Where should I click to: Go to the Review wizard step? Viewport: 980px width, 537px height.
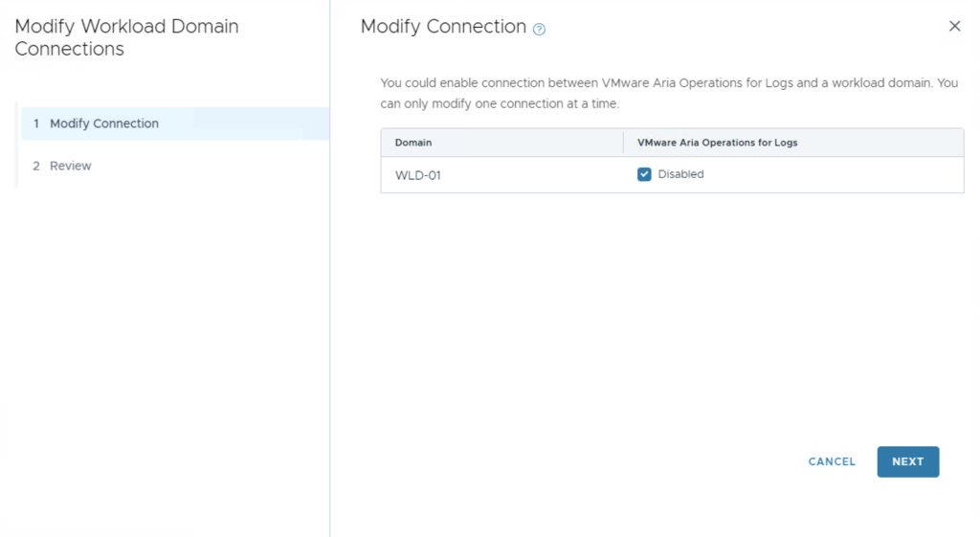(x=71, y=166)
